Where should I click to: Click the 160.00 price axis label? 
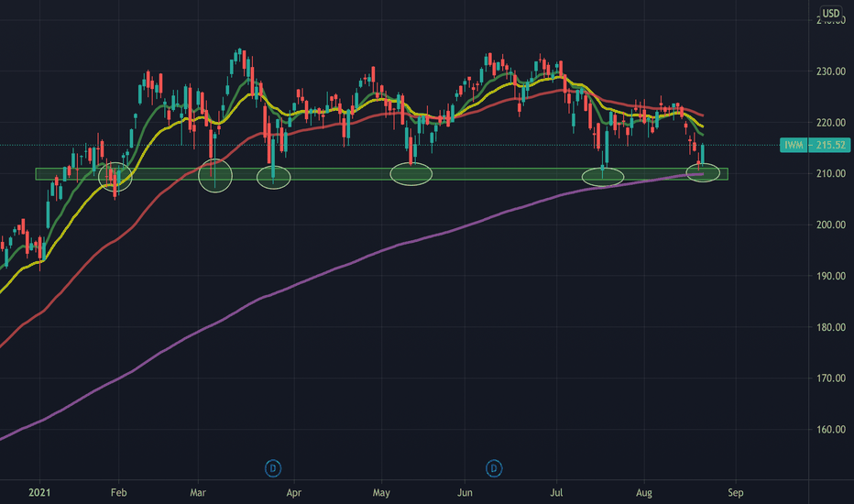click(x=830, y=429)
